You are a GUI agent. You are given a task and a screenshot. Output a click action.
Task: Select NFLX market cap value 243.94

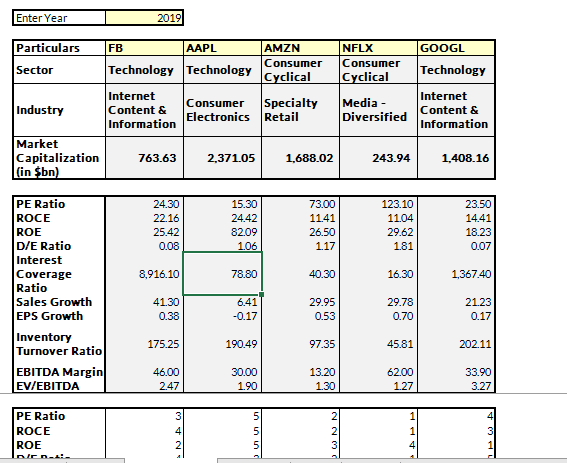tap(379, 158)
